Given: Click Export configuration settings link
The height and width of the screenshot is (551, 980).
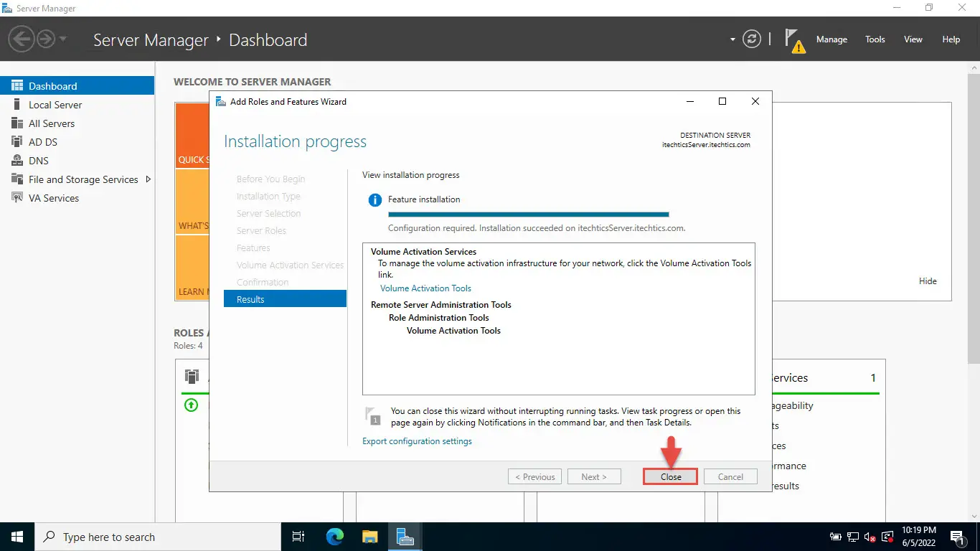Looking at the screenshot, I should coord(417,441).
